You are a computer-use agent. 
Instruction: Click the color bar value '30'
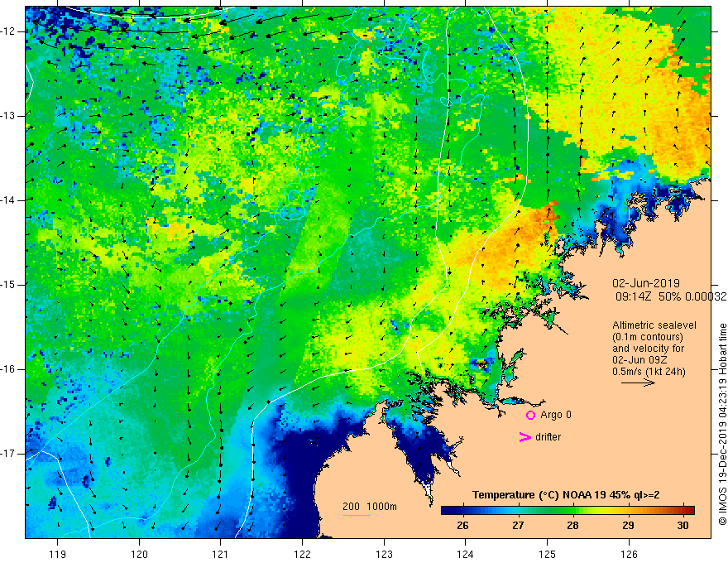click(x=682, y=526)
